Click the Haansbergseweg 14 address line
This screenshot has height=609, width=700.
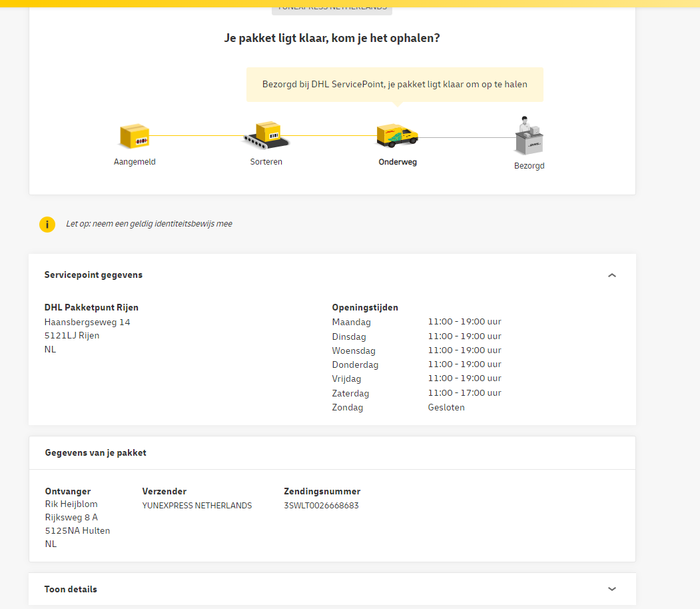click(x=87, y=322)
